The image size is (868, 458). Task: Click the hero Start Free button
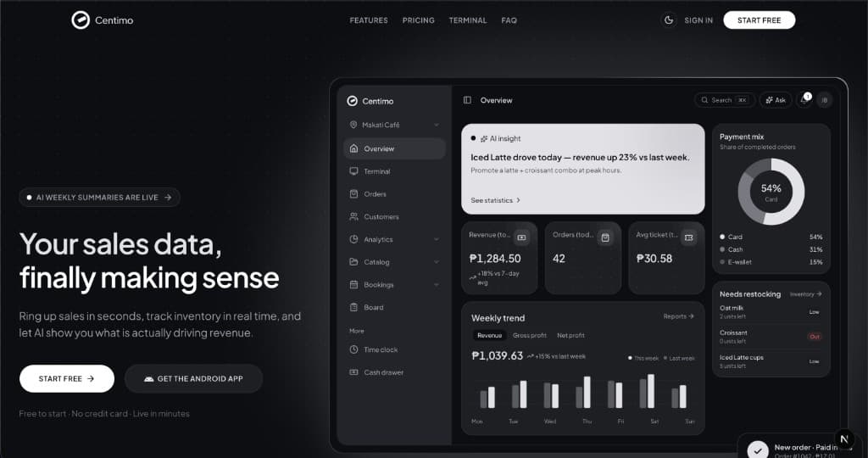point(67,378)
